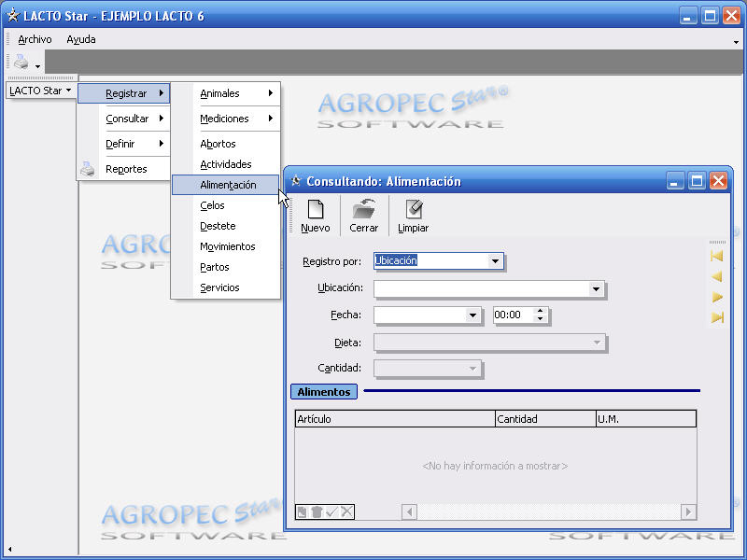Click the Cerrar folder icon

tap(364, 209)
